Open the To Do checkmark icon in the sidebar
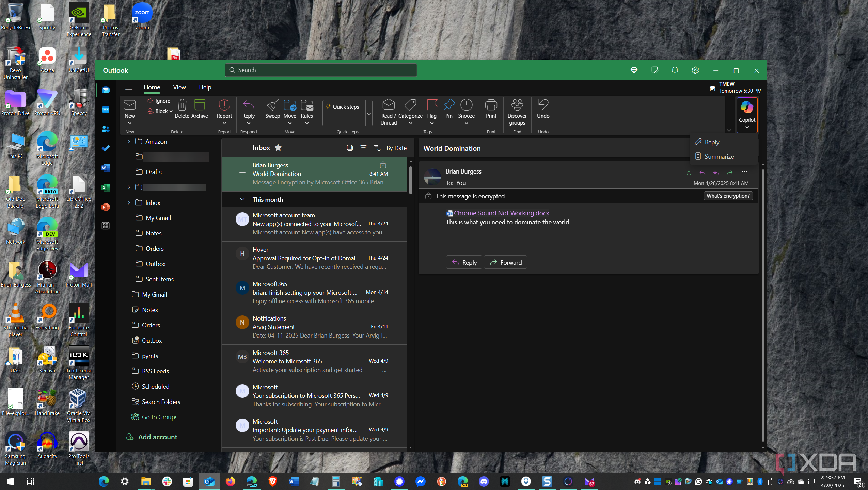 106,148
